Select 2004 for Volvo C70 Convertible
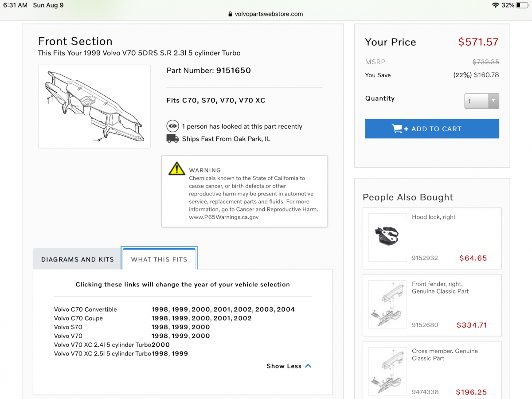The image size is (532, 399). [x=286, y=309]
